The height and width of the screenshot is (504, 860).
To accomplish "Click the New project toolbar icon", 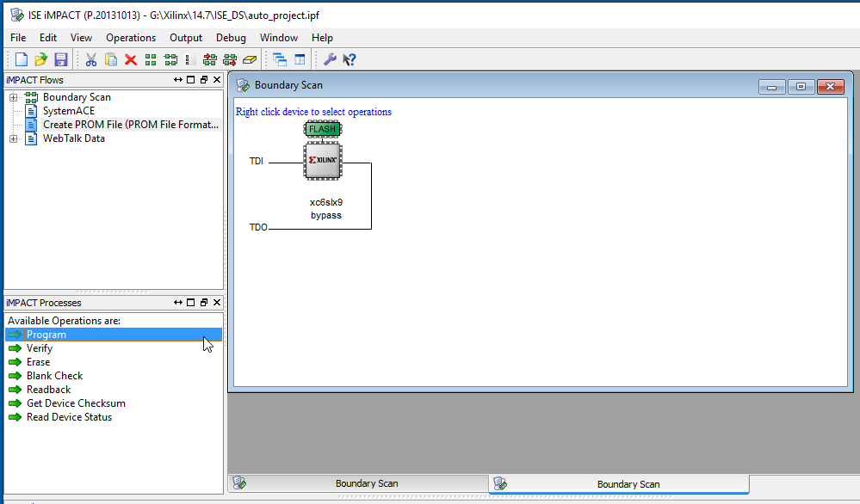I will pos(22,59).
